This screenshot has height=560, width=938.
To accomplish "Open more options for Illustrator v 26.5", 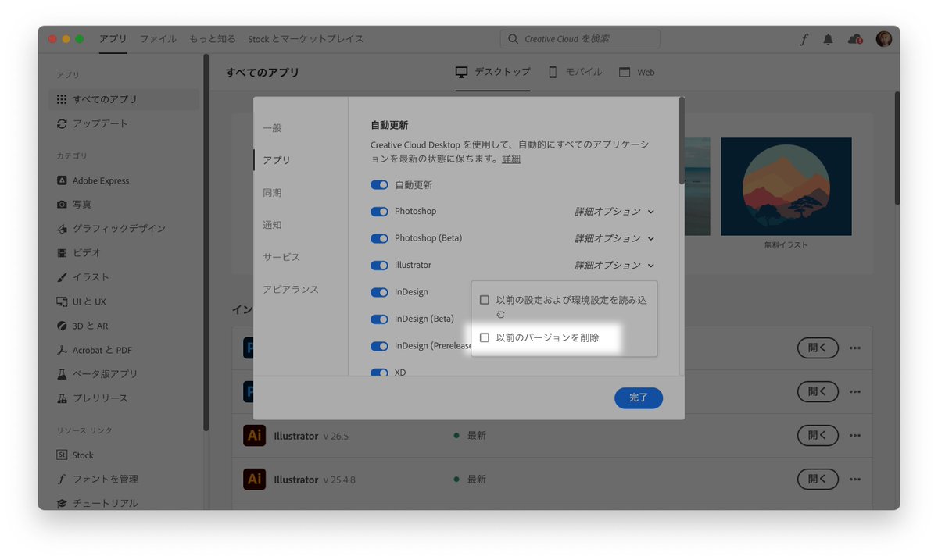I will point(854,436).
